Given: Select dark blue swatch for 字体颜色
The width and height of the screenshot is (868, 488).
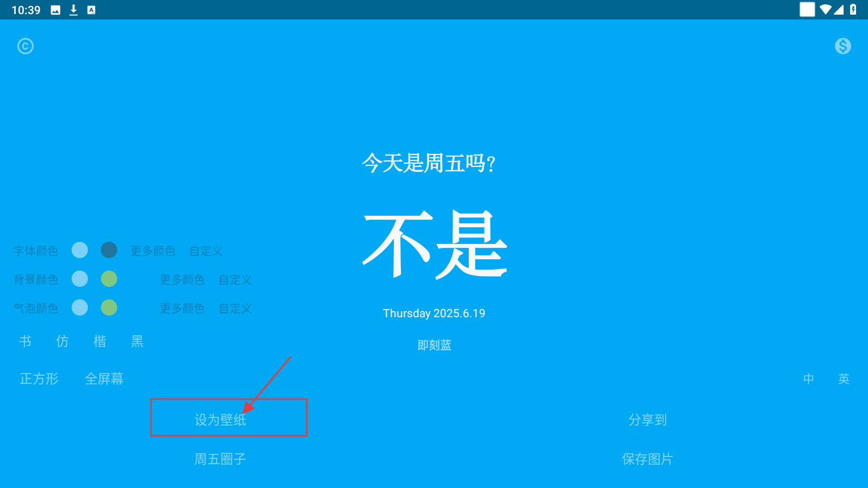Looking at the screenshot, I should 109,250.
